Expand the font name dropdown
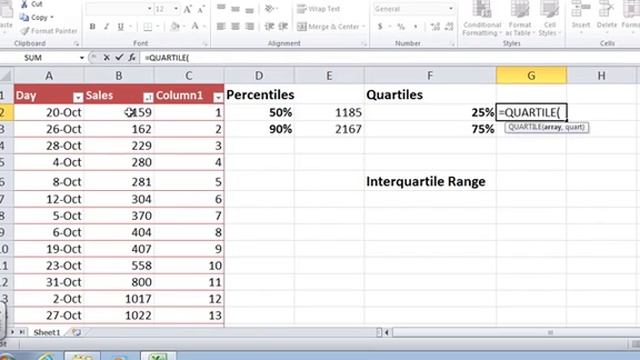This screenshot has height=360, width=640. click(x=149, y=9)
